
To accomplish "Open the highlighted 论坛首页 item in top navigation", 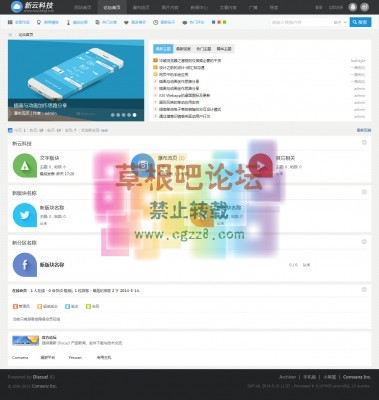I will (112, 7).
